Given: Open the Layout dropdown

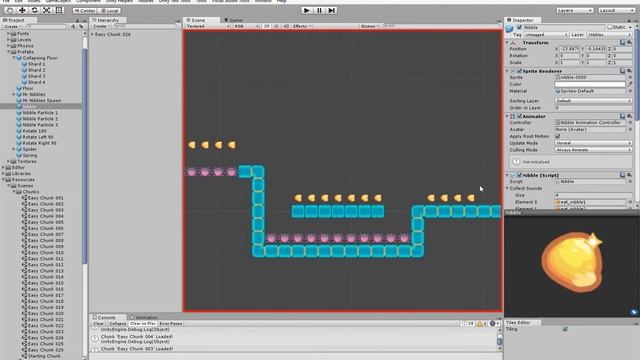Looking at the screenshot, I should pos(616,10).
